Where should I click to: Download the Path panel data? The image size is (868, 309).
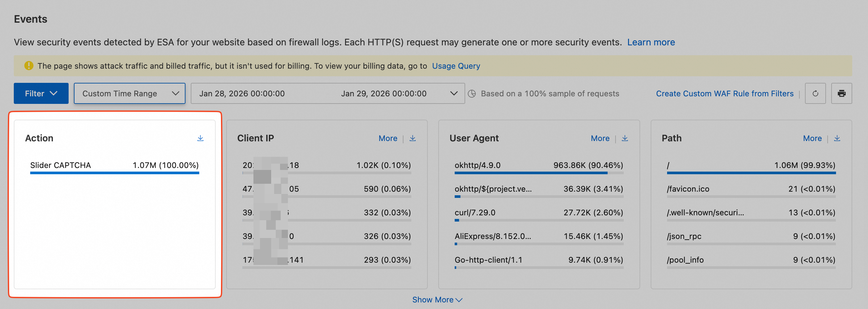point(837,138)
